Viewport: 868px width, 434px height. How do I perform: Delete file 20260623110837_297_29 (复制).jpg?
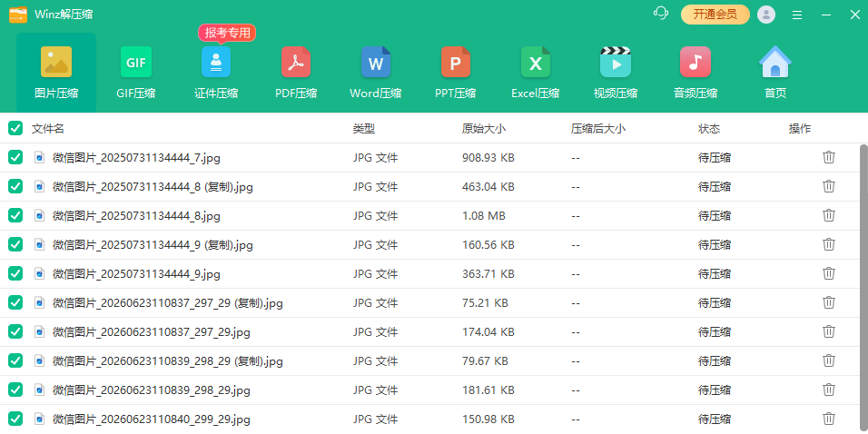(x=829, y=302)
